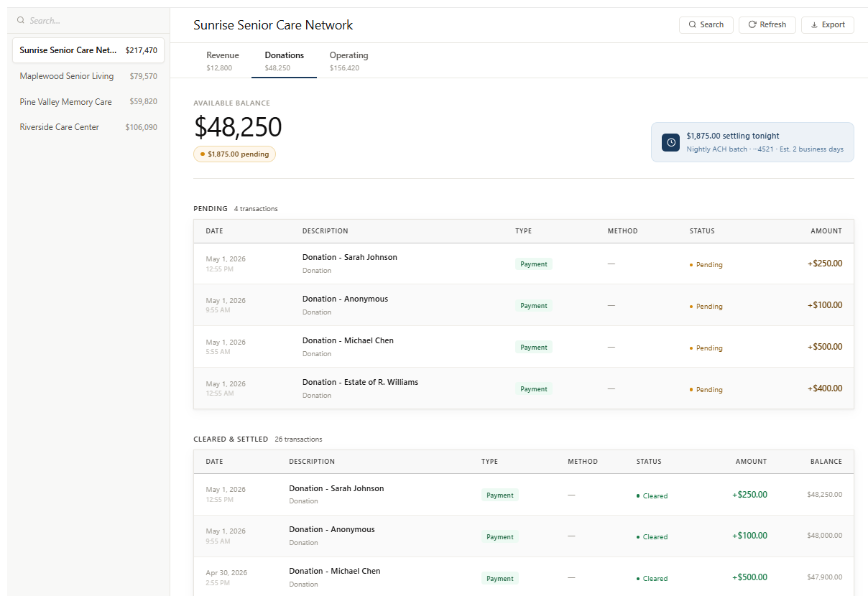Switch to the Revenue tab
The image size is (868, 596).
coord(222,61)
